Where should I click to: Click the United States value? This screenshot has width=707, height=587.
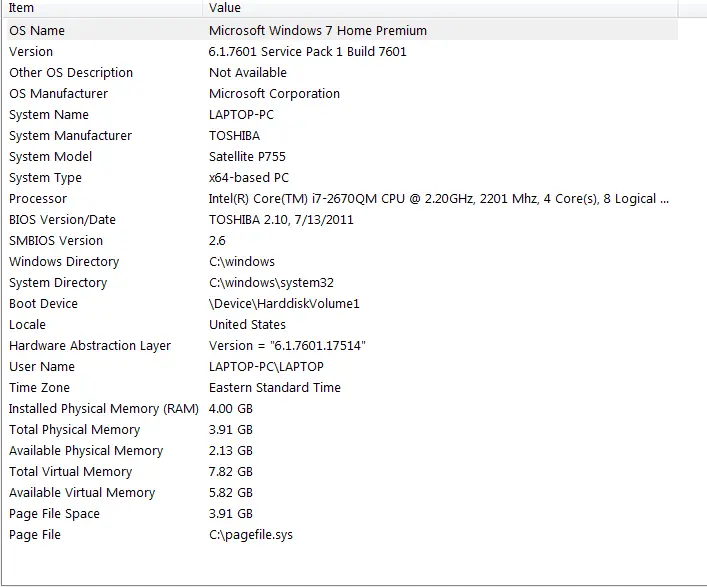point(247,325)
